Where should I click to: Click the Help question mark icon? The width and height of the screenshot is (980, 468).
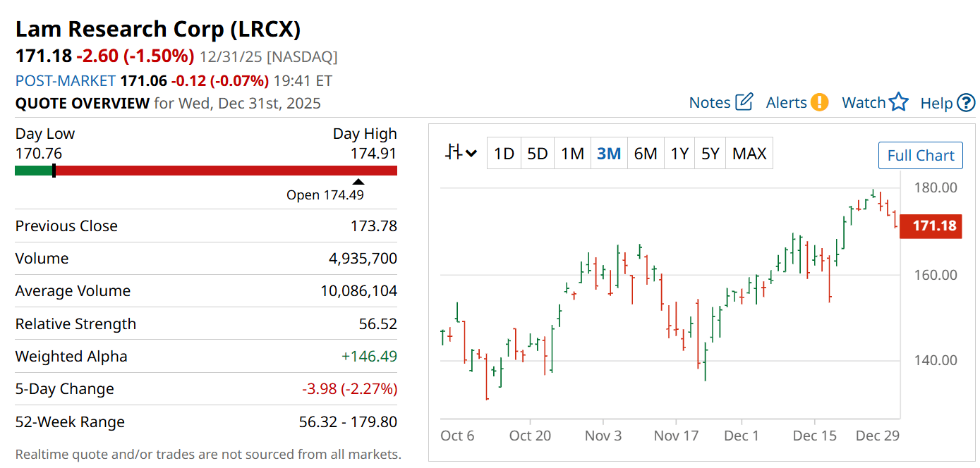point(966,103)
